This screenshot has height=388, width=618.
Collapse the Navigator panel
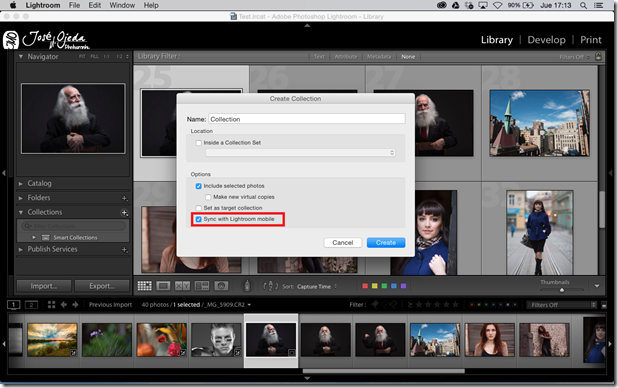(x=20, y=57)
